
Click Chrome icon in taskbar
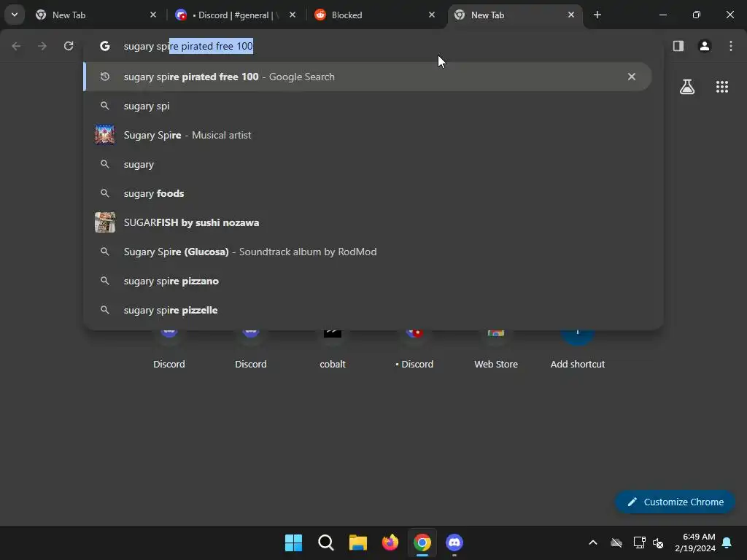pos(422,542)
